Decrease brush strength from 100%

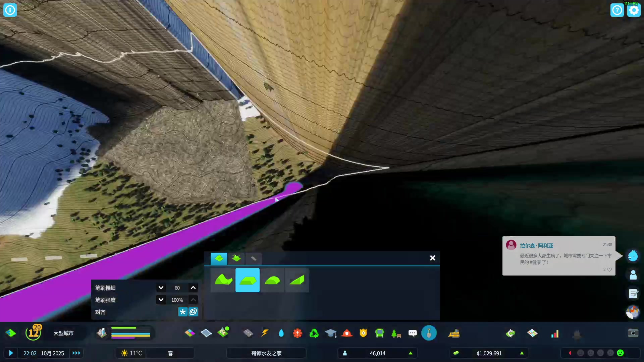161,300
